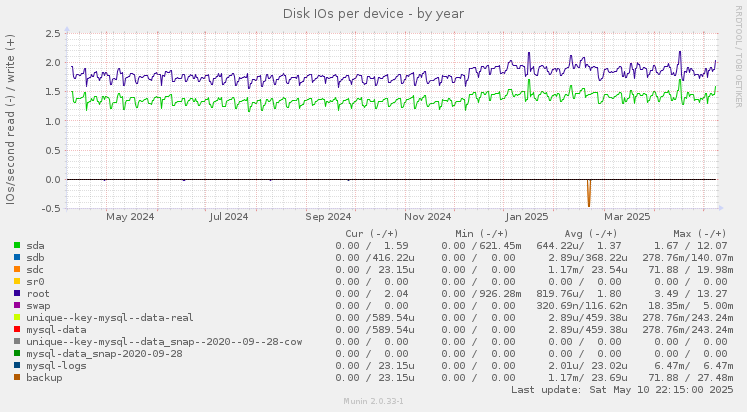The height and width of the screenshot is (412, 747).
Task: Click the swap purple legend swatch
Action: (17, 305)
